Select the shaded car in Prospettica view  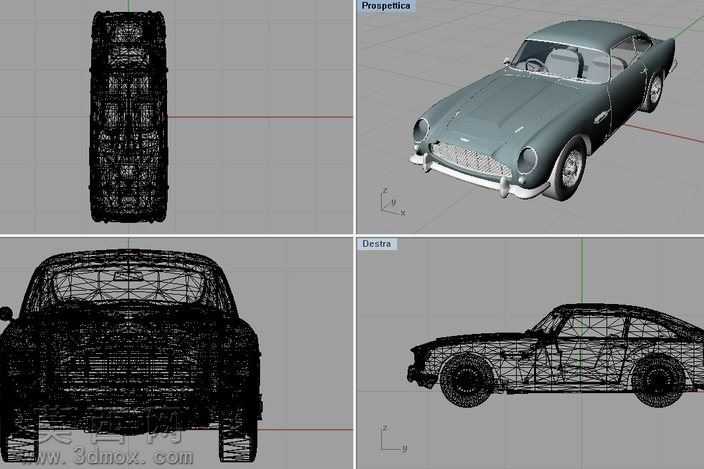coord(543,109)
